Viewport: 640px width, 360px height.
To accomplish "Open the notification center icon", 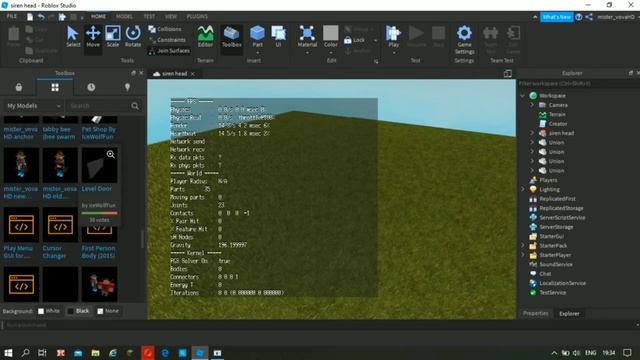I will point(627,352).
